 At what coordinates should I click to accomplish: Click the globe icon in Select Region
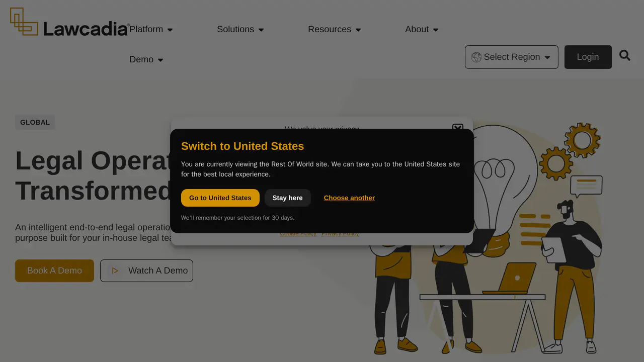476,57
